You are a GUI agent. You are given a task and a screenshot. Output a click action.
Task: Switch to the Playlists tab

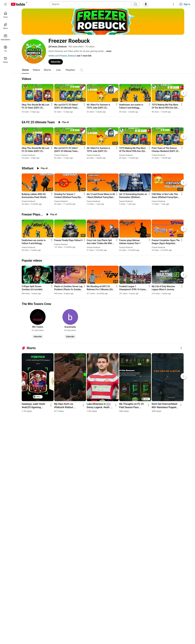[x=70, y=70]
